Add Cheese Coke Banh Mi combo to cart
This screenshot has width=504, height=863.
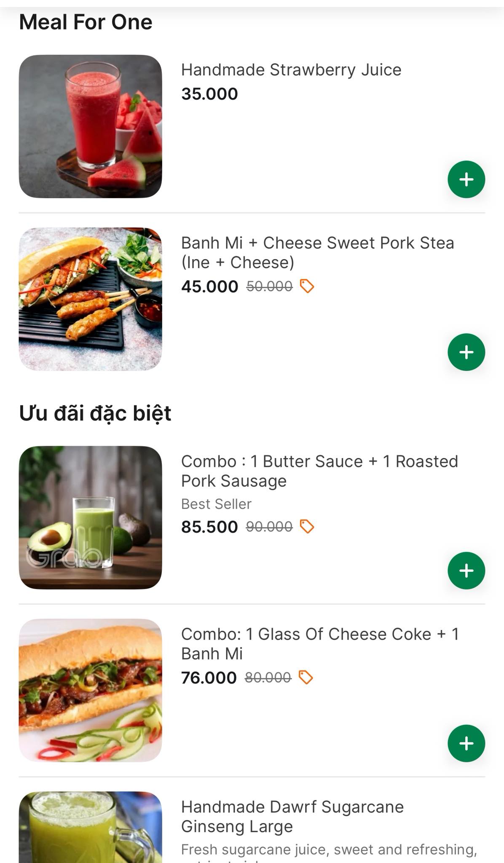pyautogui.click(x=466, y=743)
